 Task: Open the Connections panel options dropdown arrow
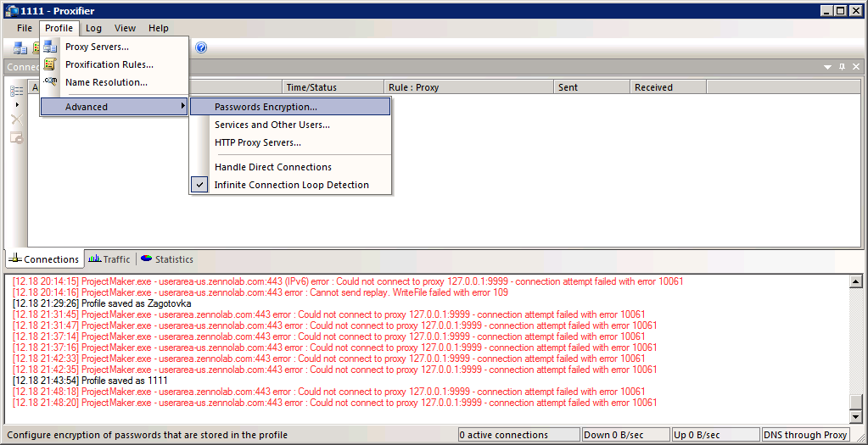(x=827, y=67)
